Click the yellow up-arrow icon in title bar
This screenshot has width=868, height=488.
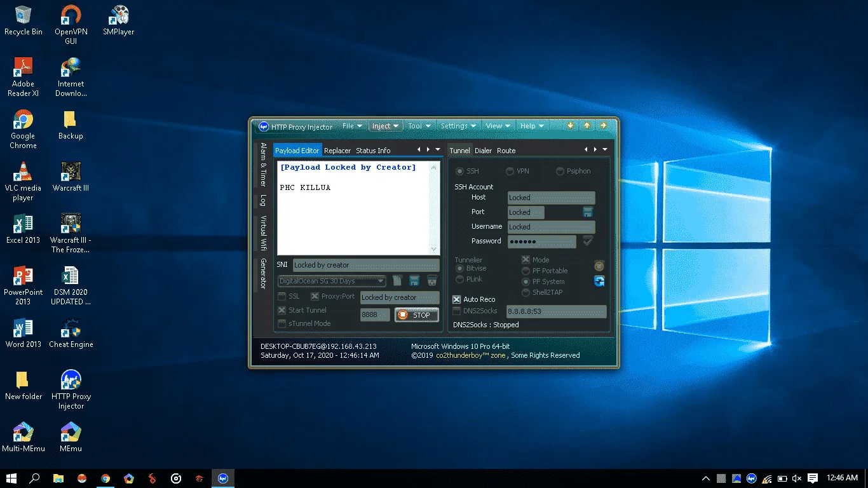[587, 126]
